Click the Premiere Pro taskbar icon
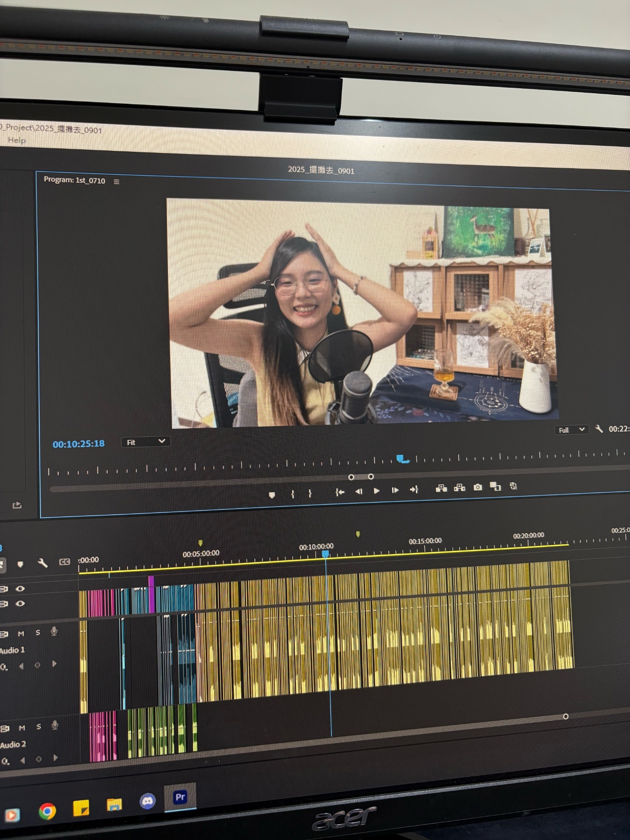This screenshot has width=630, height=840. (x=180, y=797)
